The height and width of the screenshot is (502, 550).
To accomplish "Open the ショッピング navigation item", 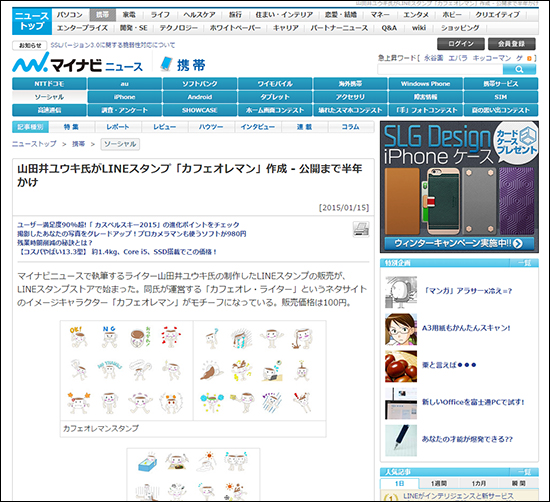I will [460, 28].
